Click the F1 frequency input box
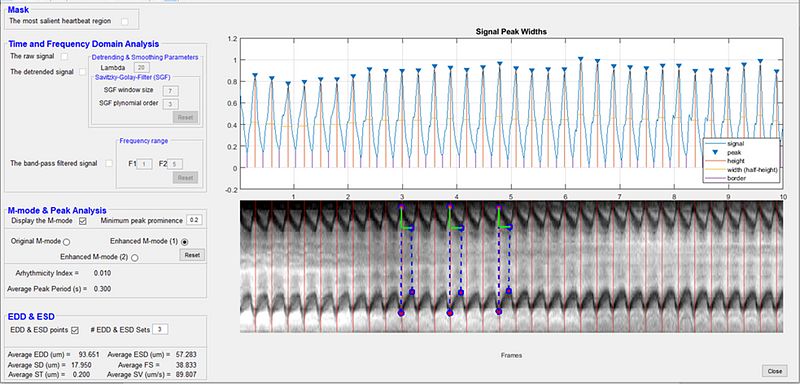Screen dimensions: 800x384 (144, 164)
